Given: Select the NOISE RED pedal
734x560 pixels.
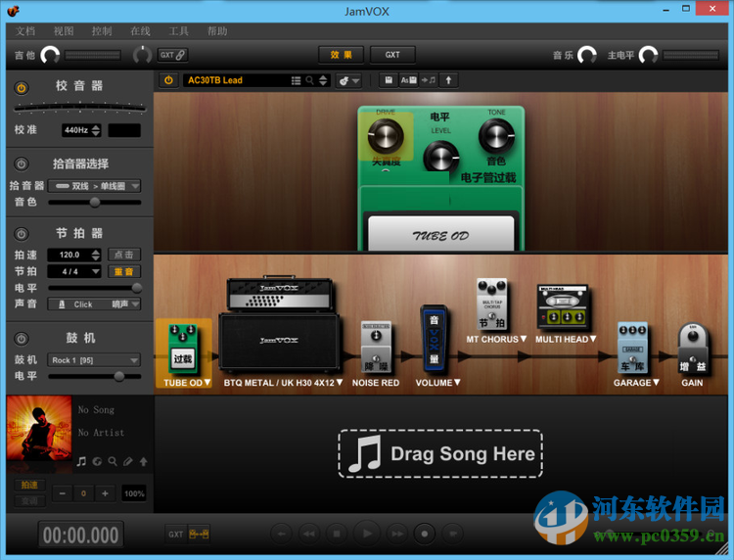Looking at the screenshot, I should [376, 347].
